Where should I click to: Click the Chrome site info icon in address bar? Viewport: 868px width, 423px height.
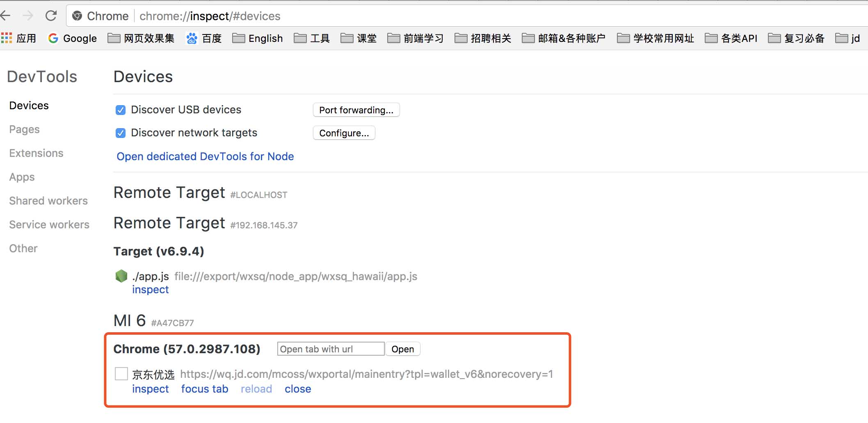click(77, 16)
